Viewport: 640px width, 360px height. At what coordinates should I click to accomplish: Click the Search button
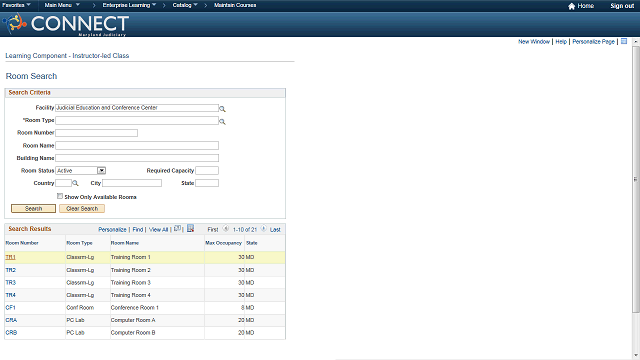click(33, 209)
